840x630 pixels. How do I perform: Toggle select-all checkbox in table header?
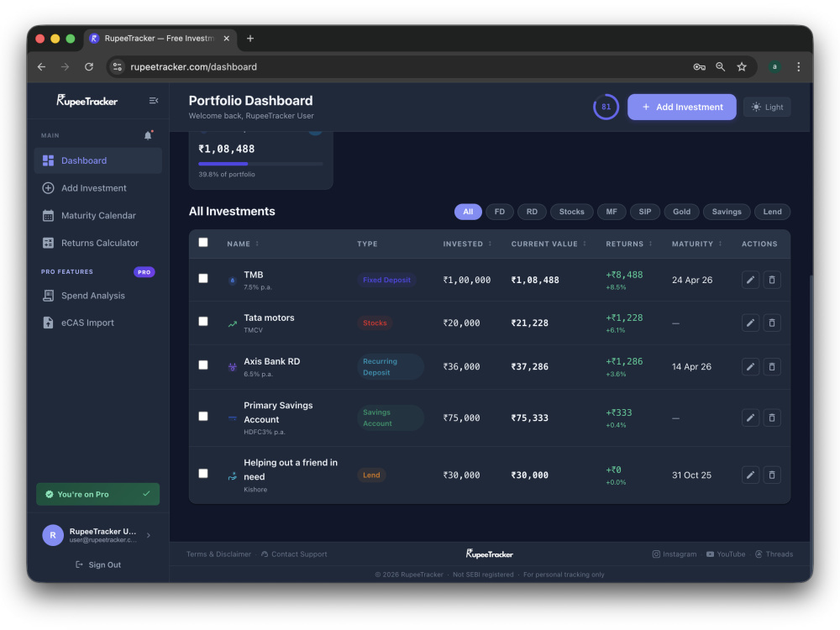coord(203,243)
